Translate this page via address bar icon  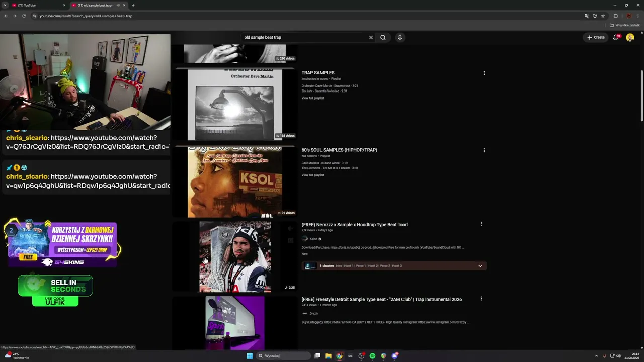(587, 16)
